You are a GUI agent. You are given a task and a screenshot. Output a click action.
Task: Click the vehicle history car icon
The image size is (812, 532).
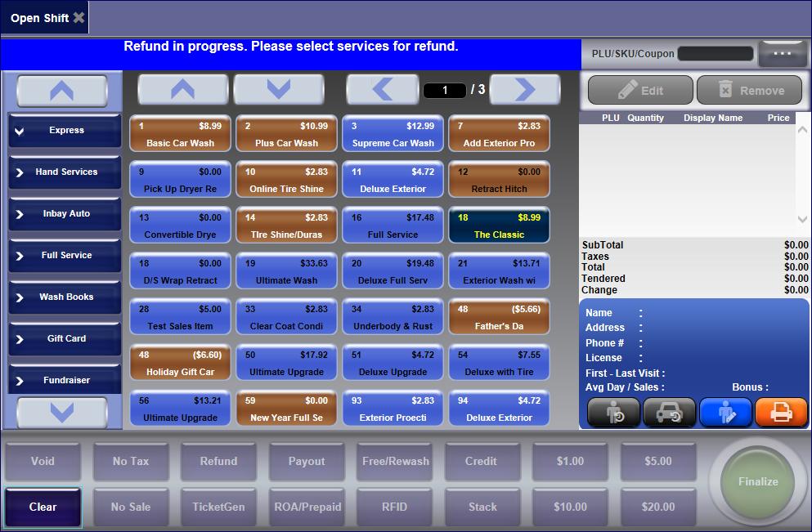coord(669,413)
